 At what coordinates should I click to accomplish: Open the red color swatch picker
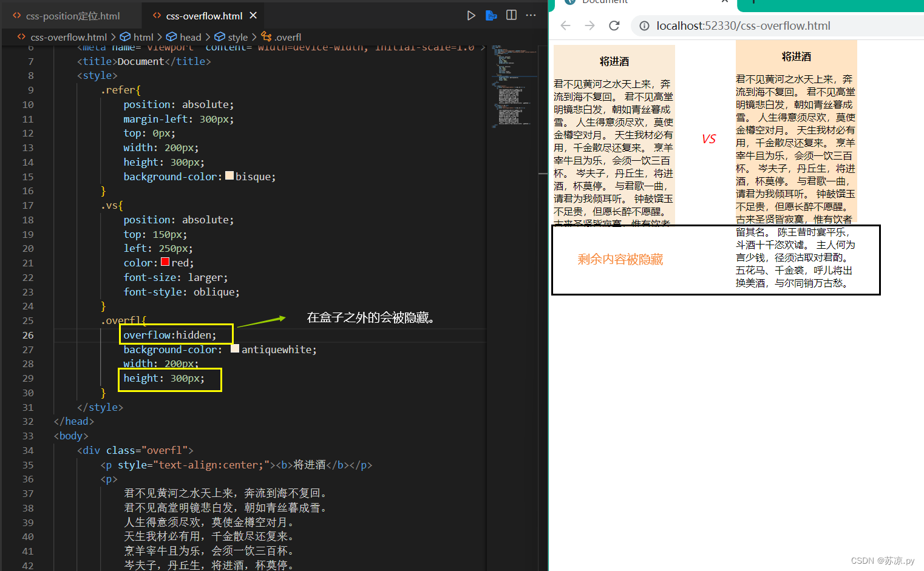[165, 262]
